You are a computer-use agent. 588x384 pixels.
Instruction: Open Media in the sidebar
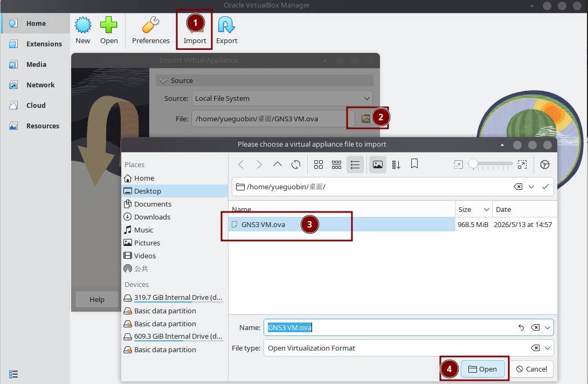tap(36, 64)
